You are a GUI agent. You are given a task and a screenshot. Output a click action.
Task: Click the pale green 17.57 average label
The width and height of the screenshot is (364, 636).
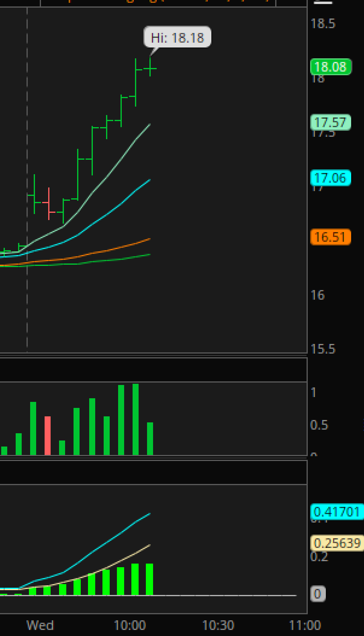pos(331,122)
